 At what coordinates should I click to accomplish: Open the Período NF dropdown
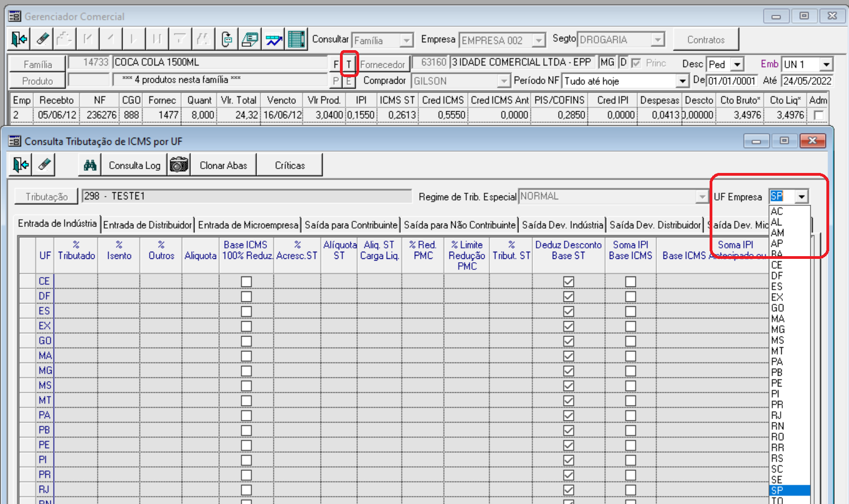(x=682, y=81)
